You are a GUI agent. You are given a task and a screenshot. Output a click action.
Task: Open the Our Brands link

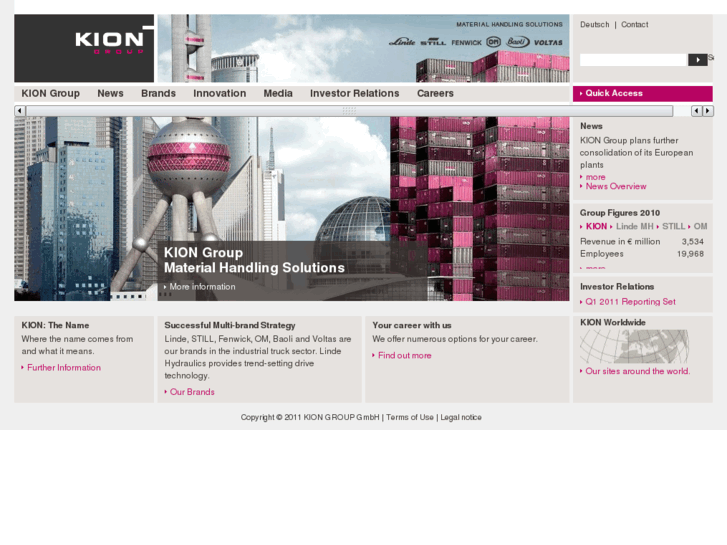tap(190, 392)
